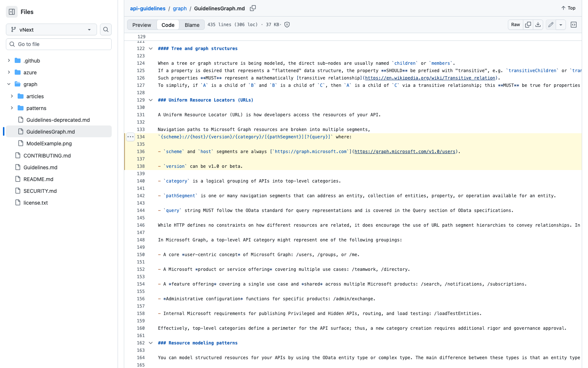Image resolution: width=588 pixels, height=368 pixels.
Task: Download the raw file icon
Action: [538, 25]
